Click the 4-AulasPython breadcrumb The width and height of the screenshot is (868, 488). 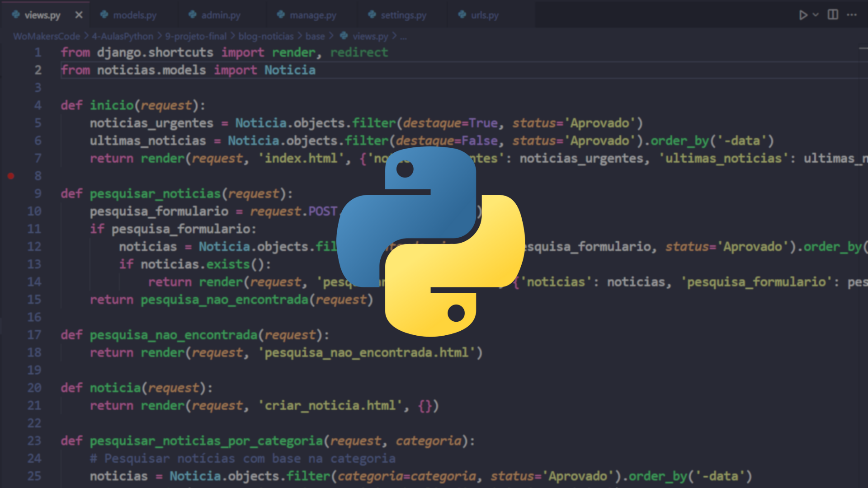[x=123, y=36]
